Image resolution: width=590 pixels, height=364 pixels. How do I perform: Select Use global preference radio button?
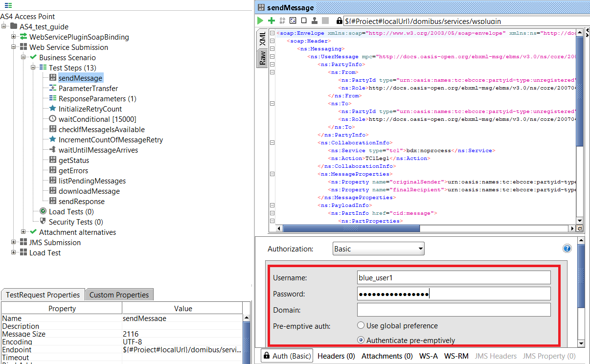click(361, 325)
